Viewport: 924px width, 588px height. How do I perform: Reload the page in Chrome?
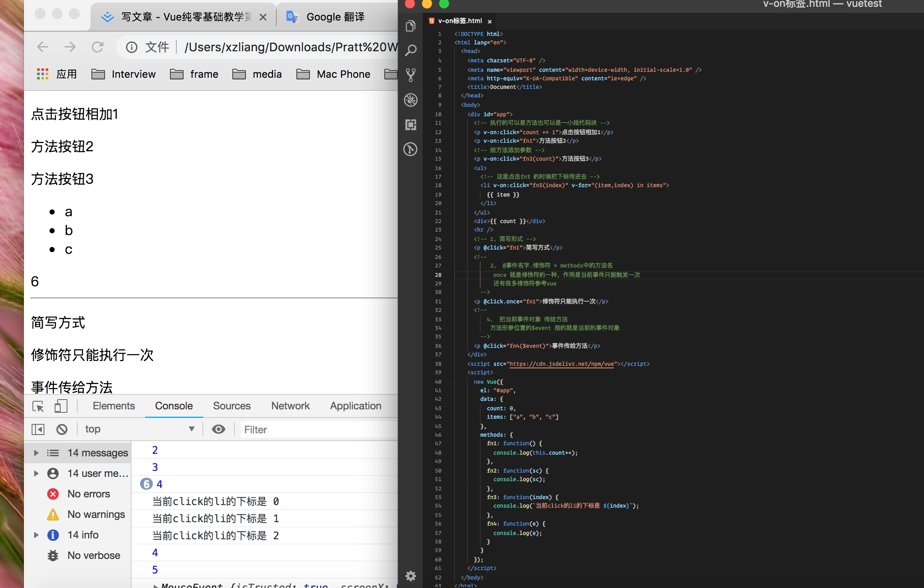98,47
